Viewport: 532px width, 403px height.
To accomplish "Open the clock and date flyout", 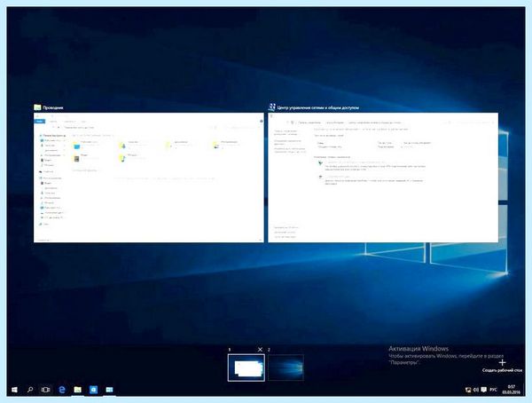I will (512, 390).
